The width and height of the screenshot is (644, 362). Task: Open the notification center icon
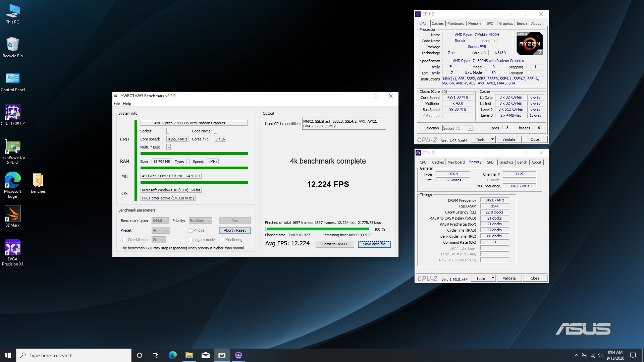pos(633,355)
